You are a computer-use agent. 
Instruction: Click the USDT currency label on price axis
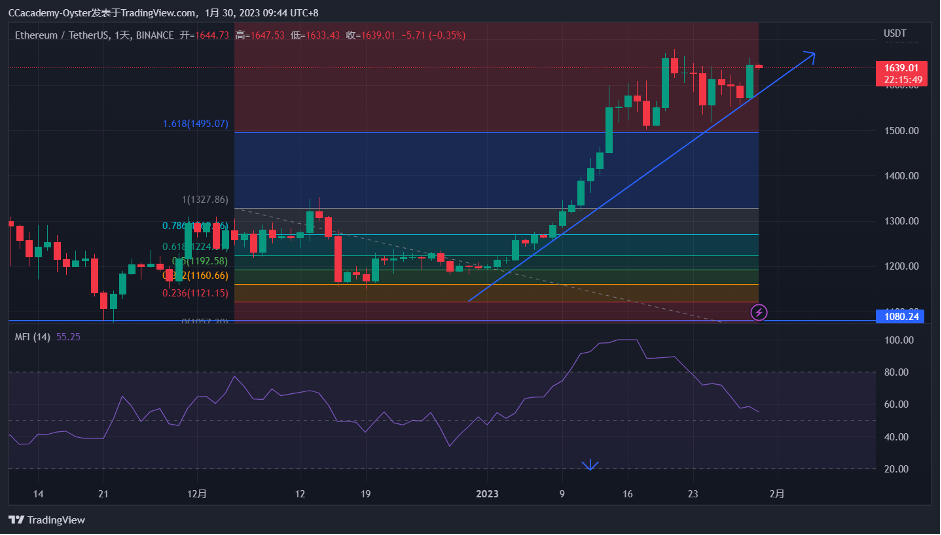(894, 34)
